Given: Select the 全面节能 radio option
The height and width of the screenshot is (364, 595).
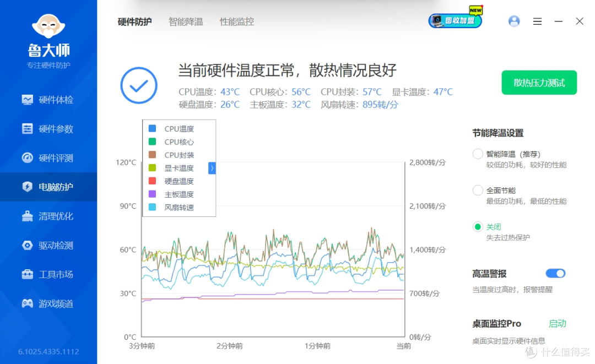Looking at the screenshot, I should point(478,191).
